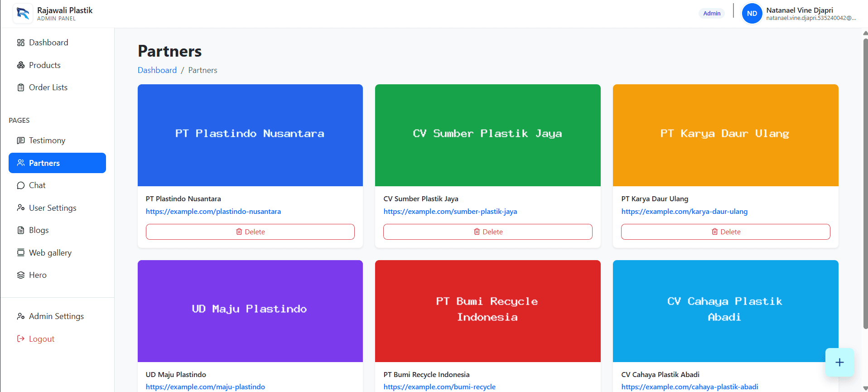Click the red PT Bumi Recycle Indonesia thumbnail
The width and height of the screenshot is (868, 392).
pos(488,311)
